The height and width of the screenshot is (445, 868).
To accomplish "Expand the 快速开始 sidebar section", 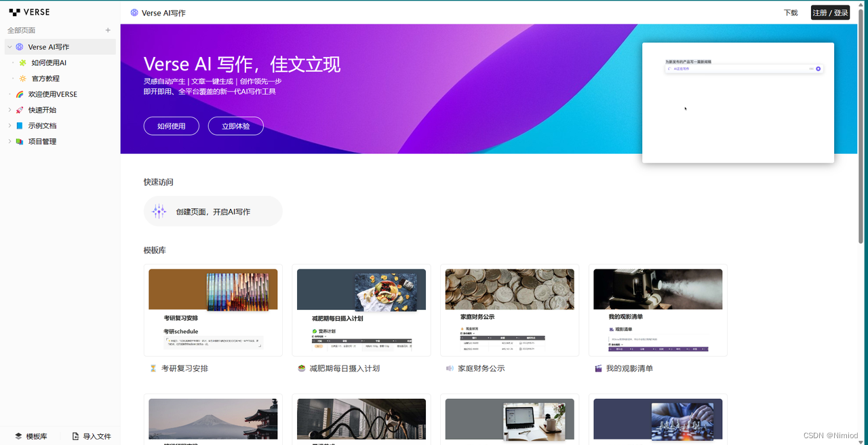I will (x=9, y=110).
